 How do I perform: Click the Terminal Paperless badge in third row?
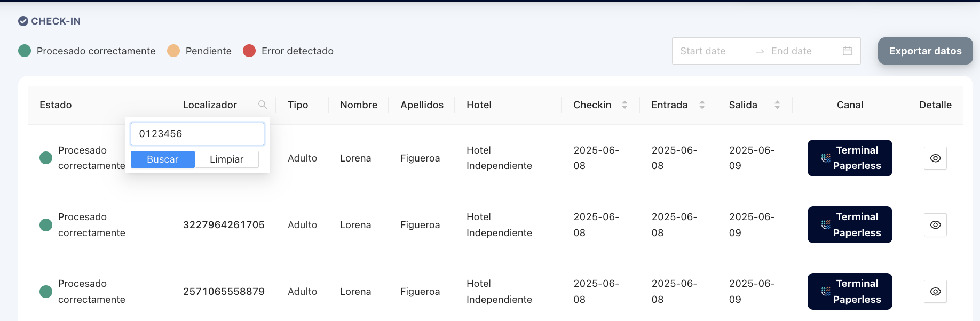tap(850, 292)
